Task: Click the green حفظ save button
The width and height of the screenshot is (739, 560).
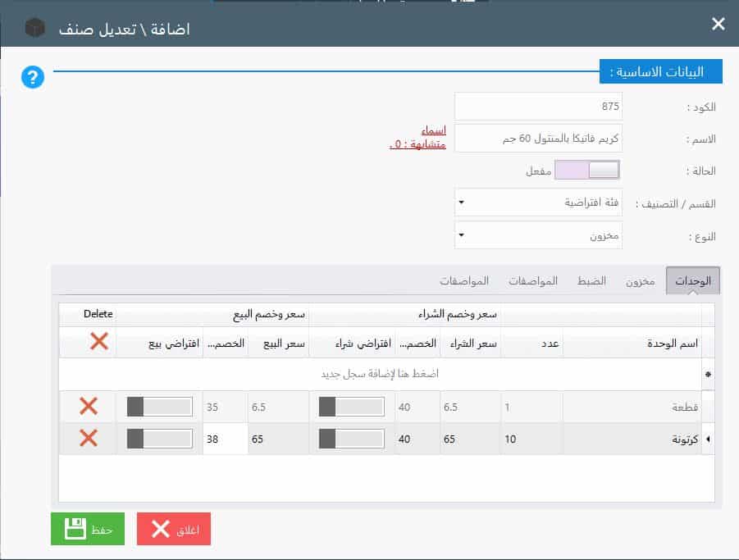Action: click(x=88, y=529)
